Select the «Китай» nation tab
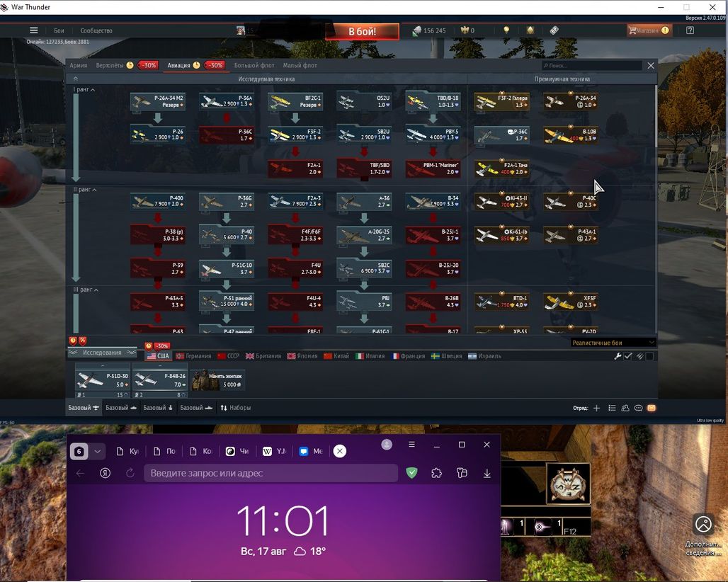Image resolution: width=728 pixels, height=582 pixels. click(x=336, y=356)
